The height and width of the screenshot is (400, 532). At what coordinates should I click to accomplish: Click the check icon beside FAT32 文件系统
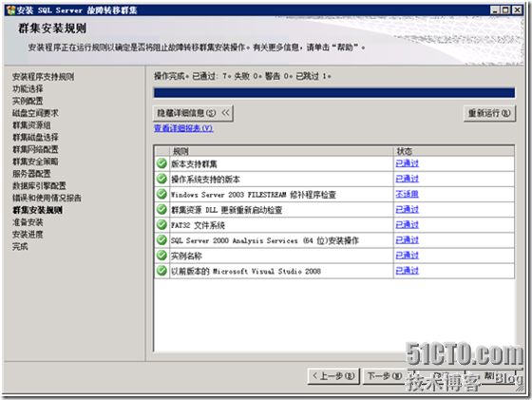click(161, 224)
